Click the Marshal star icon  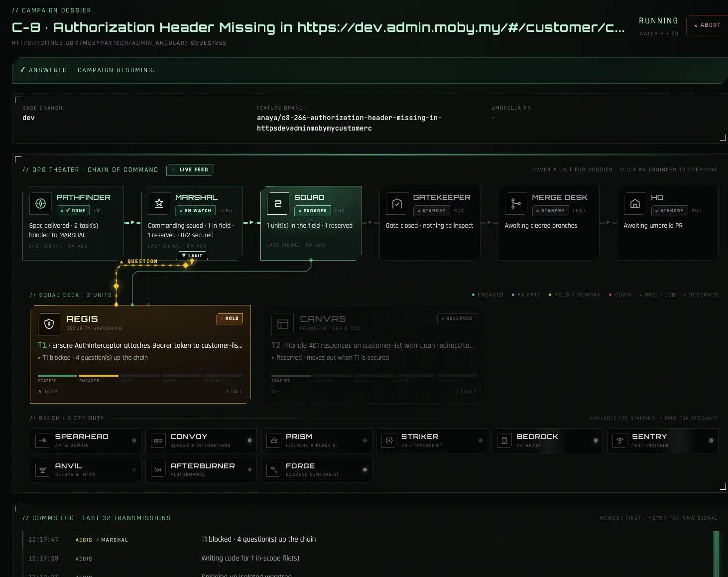point(159,203)
